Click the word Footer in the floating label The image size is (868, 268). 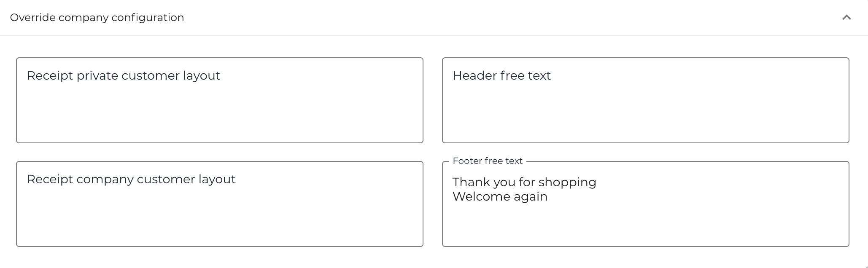point(467,161)
